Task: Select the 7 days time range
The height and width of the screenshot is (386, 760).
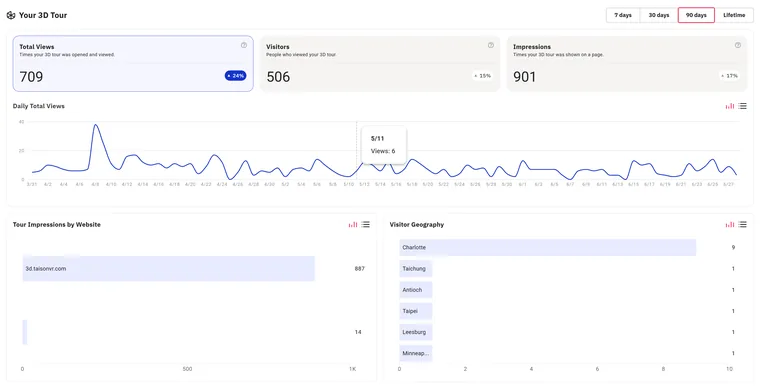Action: tap(623, 15)
